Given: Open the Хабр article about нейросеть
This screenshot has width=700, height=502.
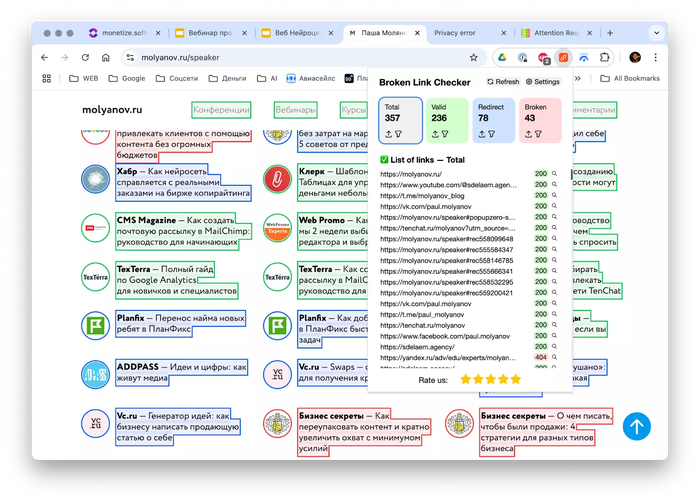Looking at the screenshot, I should [183, 182].
